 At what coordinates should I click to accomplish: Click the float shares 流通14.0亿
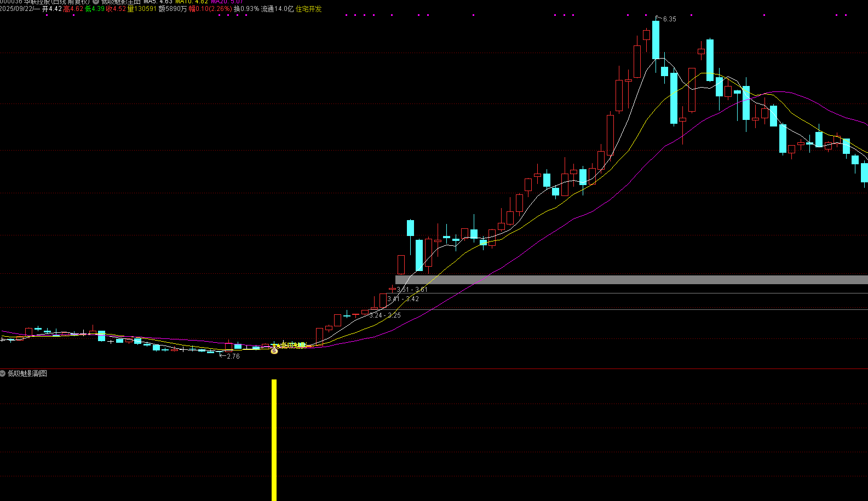[x=278, y=9]
